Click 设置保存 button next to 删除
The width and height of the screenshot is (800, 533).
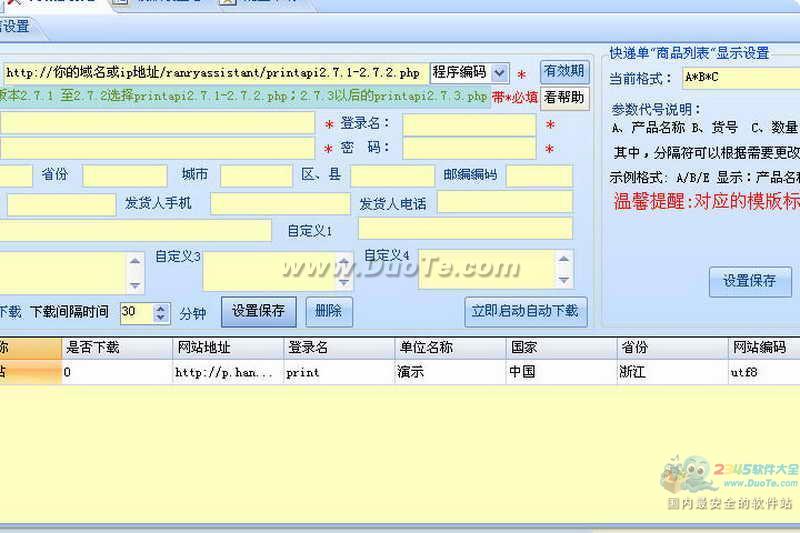tap(259, 311)
